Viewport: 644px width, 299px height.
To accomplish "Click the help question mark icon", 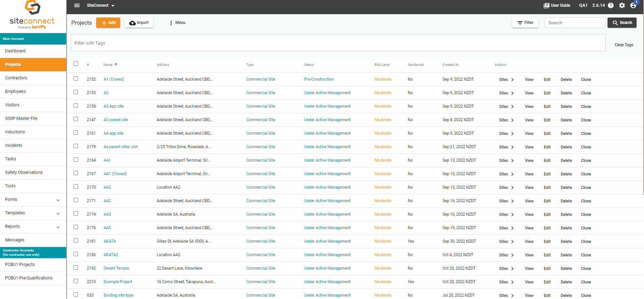I will [611, 5].
